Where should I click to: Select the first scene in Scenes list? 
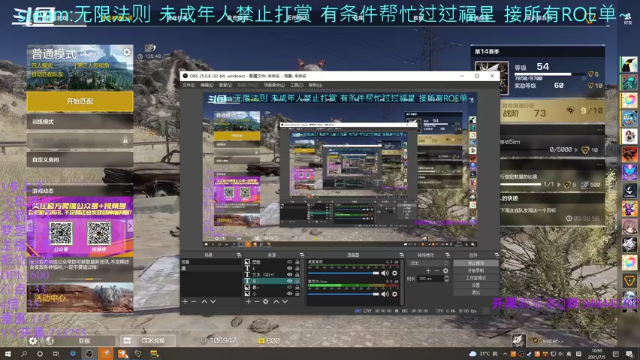click(211, 262)
